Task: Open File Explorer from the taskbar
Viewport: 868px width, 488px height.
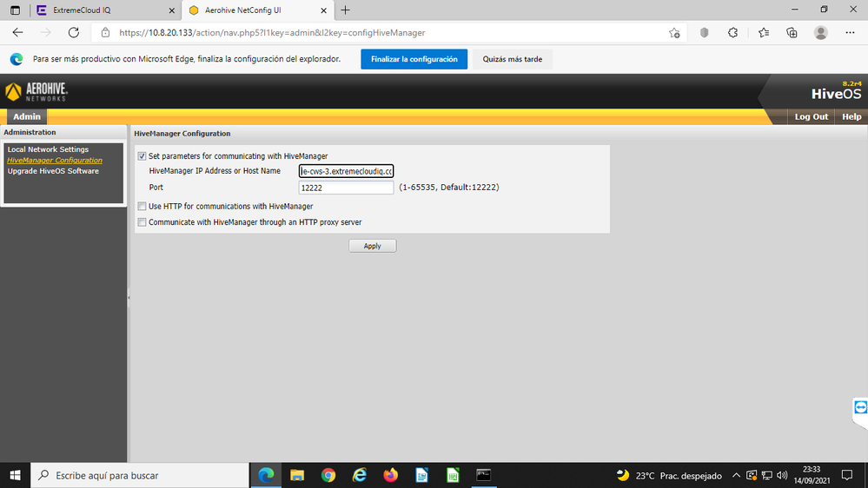Action: [x=297, y=475]
